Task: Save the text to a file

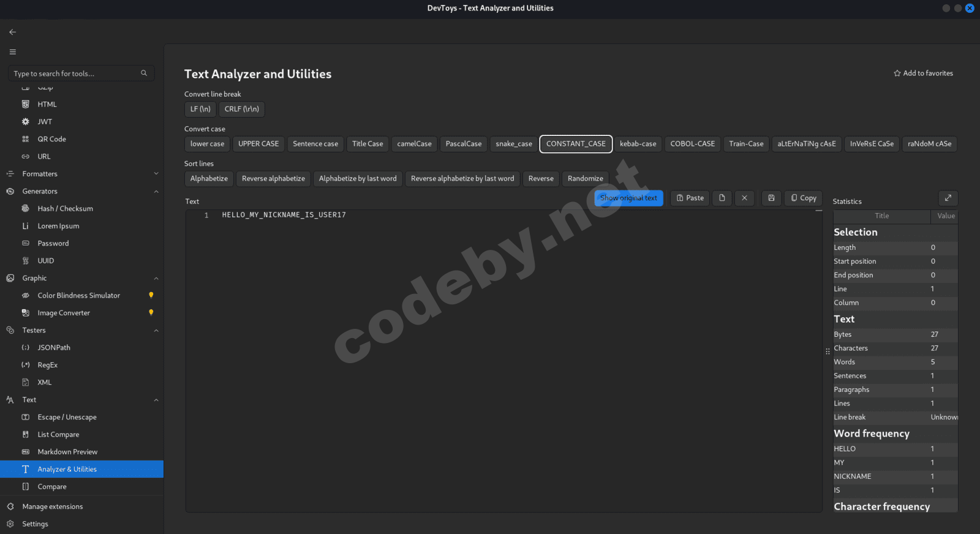Action: [x=771, y=198]
